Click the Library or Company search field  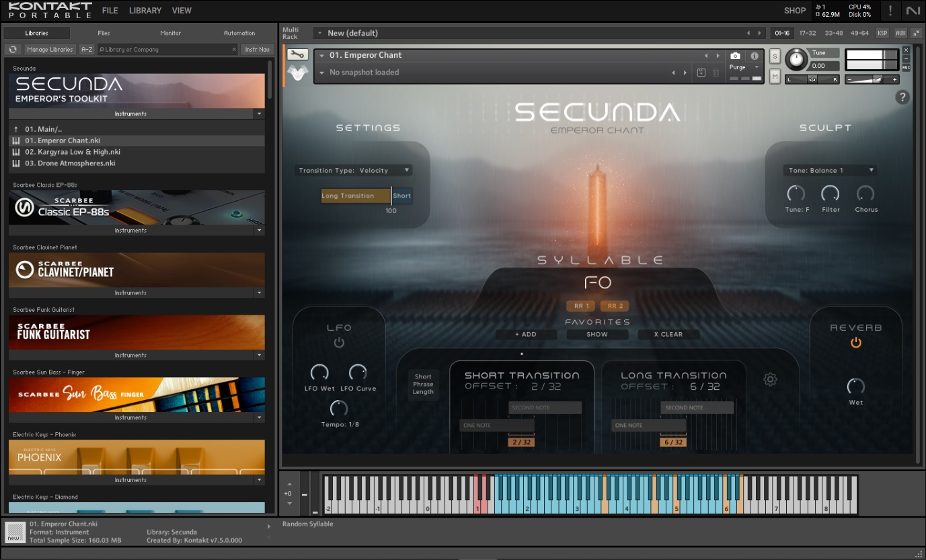tap(167, 49)
